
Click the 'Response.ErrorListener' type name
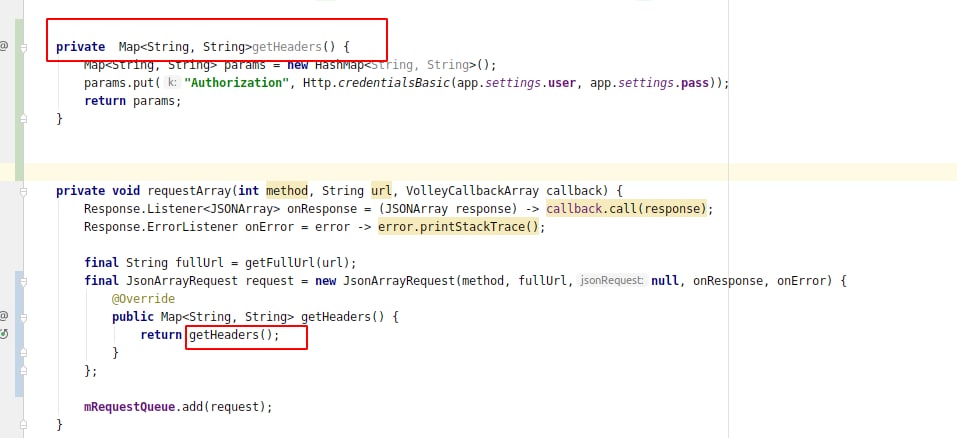161,227
